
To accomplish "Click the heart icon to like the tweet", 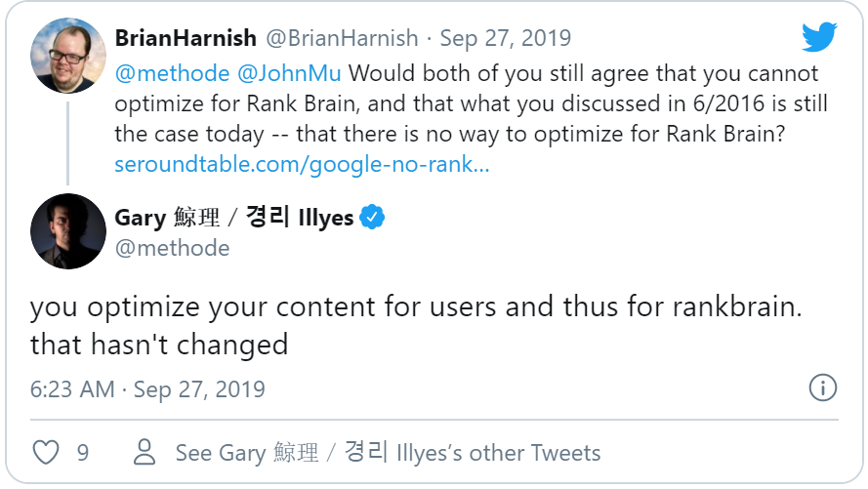I will tap(46, 452).
